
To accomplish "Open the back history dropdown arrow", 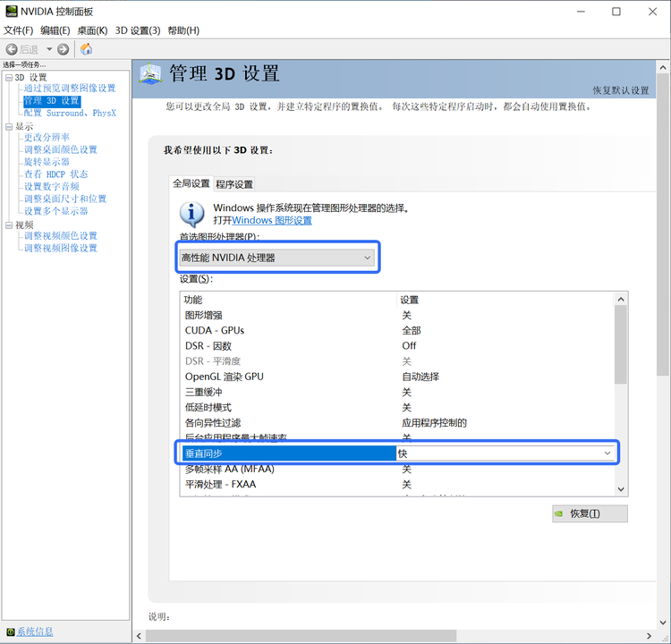I will pyautogui.click(x=49, y=49).
